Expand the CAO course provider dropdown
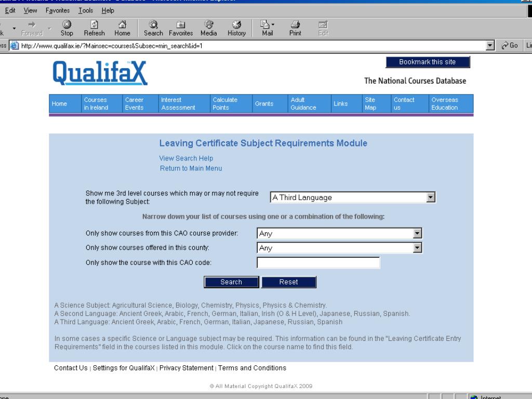 pyautogui.click(x=417, y=233)
